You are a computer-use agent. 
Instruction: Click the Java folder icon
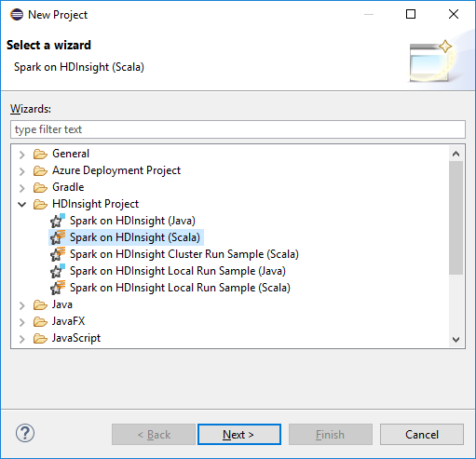pos(40,304)
